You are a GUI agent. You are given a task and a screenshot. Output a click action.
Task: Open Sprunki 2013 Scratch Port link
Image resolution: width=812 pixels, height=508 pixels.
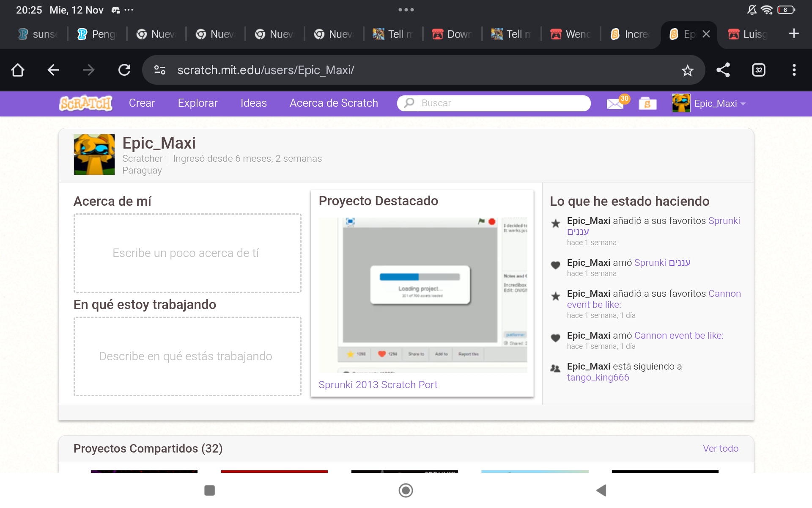coord(378,385)
